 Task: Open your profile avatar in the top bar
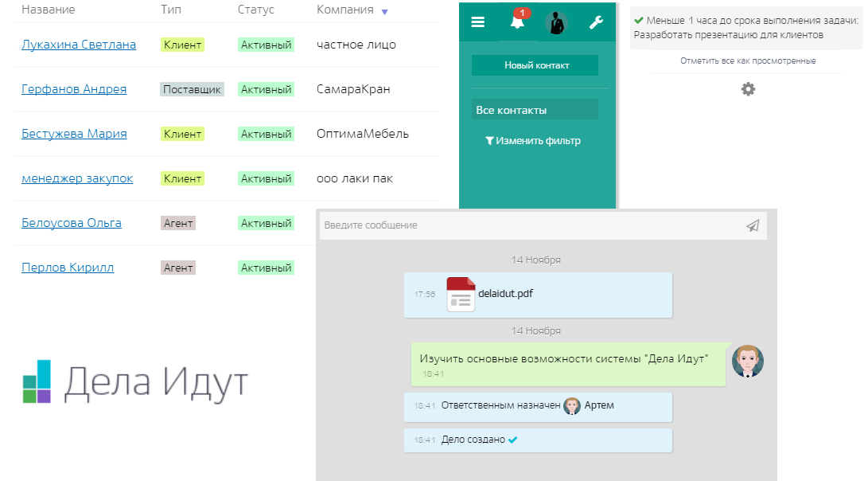click(556, 22)
